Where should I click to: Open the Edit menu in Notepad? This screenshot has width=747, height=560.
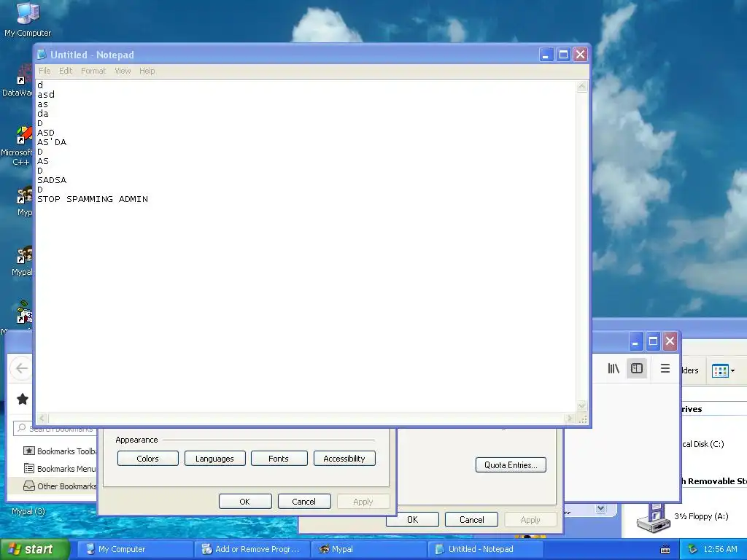(x=66, y=71)
